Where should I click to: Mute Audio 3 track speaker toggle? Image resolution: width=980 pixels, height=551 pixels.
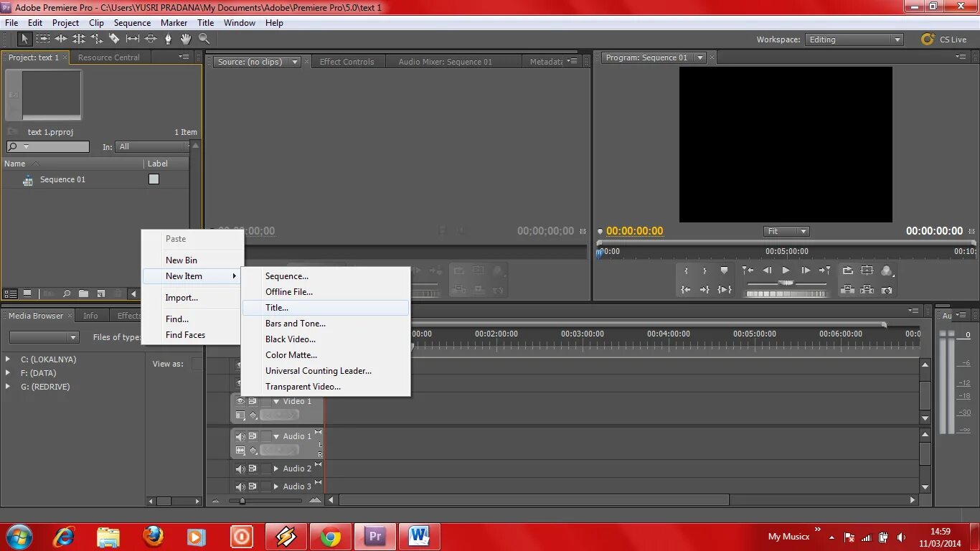240,486
